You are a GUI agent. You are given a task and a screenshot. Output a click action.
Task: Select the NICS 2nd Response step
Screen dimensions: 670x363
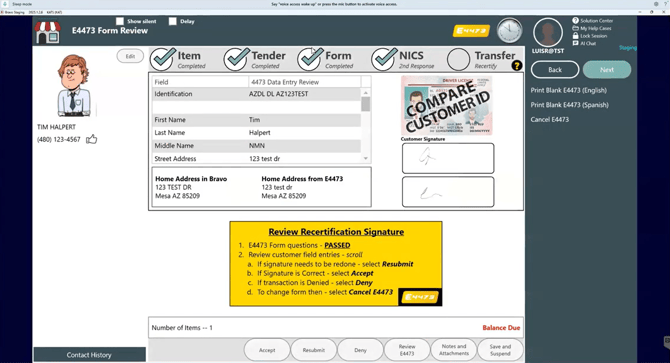[x=403, y=59]
